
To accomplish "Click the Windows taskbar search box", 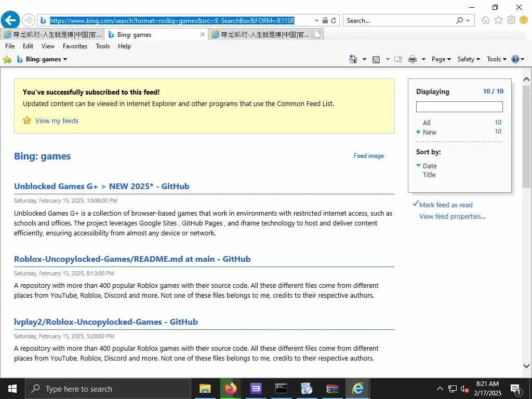I will pos(108,389).
